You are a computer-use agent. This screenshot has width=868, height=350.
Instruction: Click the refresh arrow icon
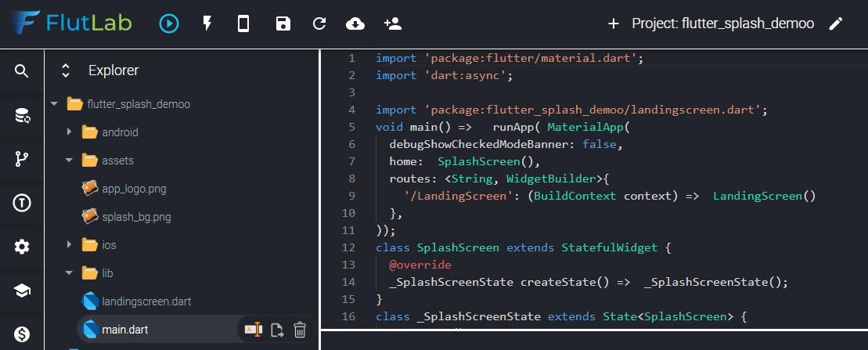319,23
